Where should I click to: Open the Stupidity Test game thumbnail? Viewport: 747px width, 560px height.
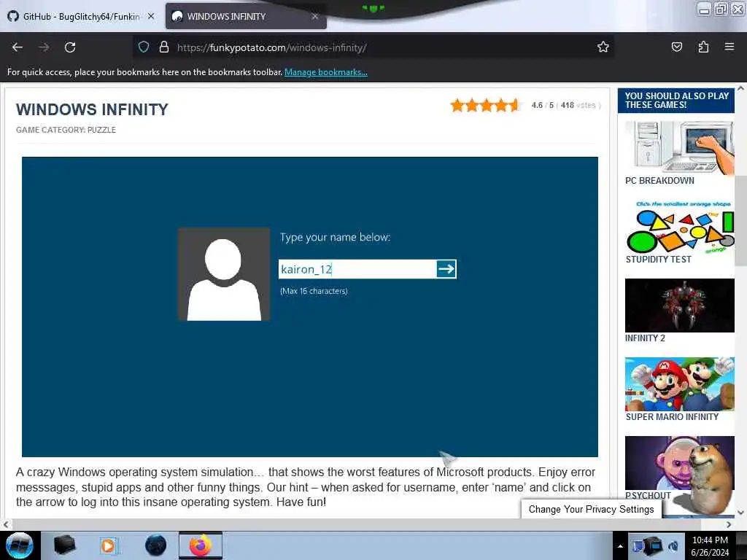[679, 227]
